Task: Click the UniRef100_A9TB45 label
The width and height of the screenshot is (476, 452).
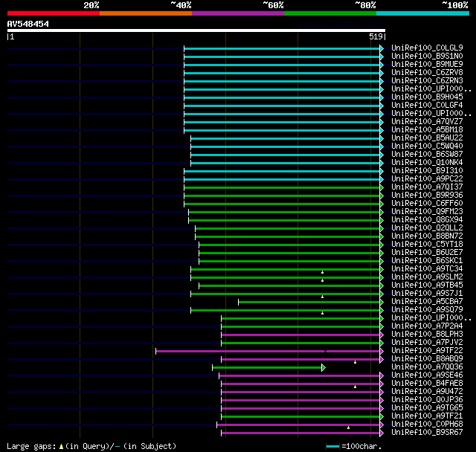Action: pyautogui.click(x=427, y=285)
